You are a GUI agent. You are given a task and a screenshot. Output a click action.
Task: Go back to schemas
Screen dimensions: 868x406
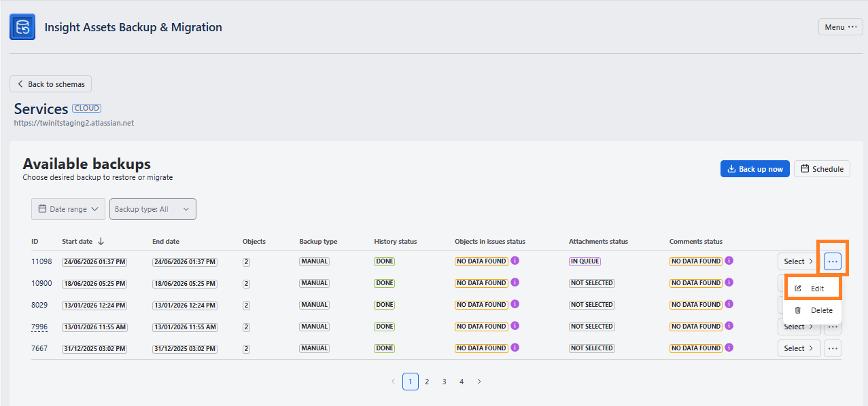[50, 84]
